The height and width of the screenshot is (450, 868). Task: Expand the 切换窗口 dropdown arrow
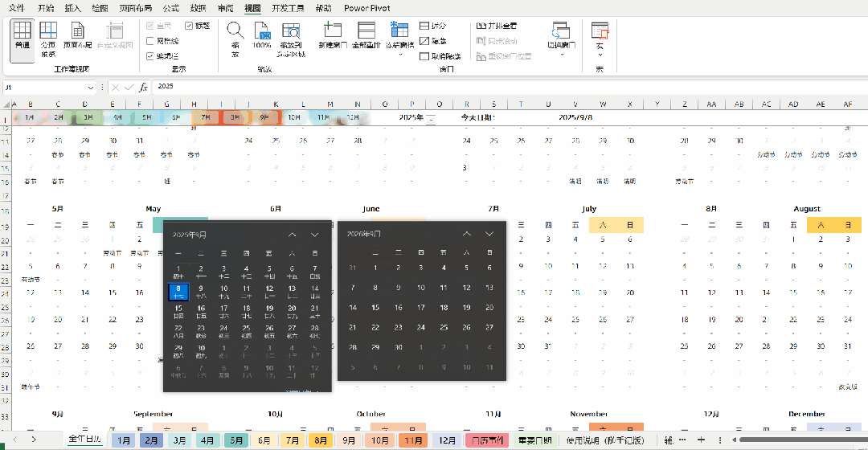click(x=561, y=55)
